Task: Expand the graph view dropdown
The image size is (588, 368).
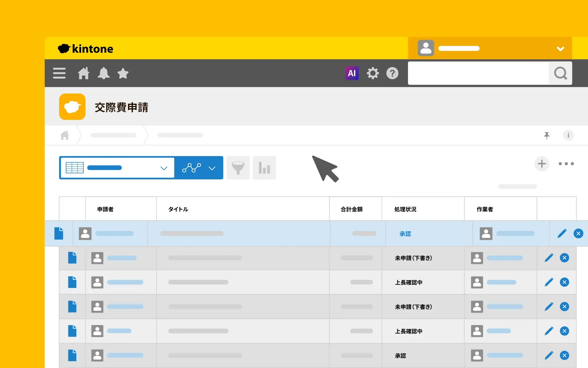Action: [212, 168]
